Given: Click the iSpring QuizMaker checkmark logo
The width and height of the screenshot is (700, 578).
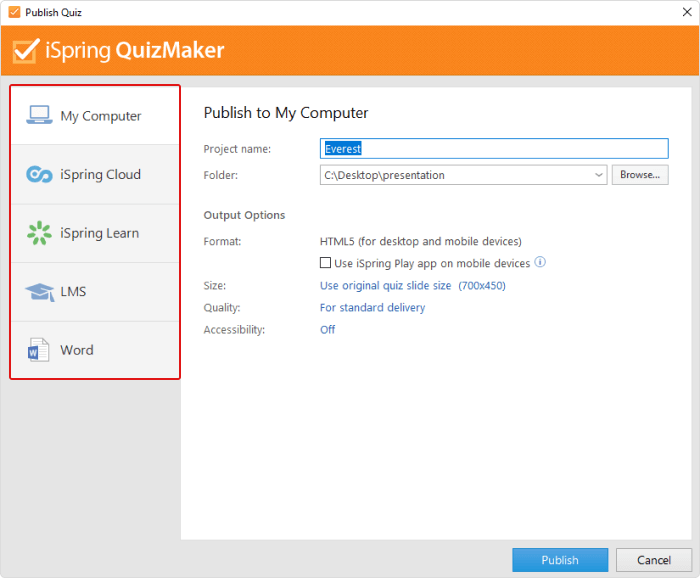Looking at the screenshot, I should (26, 51).
